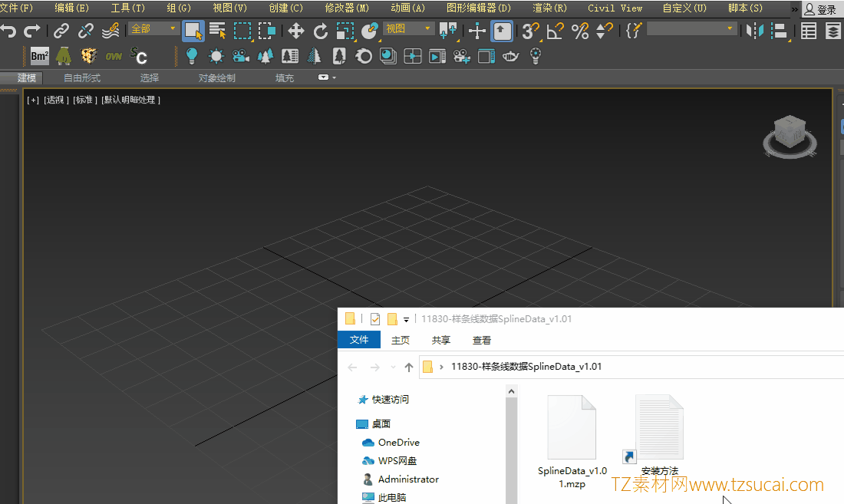
Task: Click the checkmark icon in Explorer title bar
Action: point(375,319)
